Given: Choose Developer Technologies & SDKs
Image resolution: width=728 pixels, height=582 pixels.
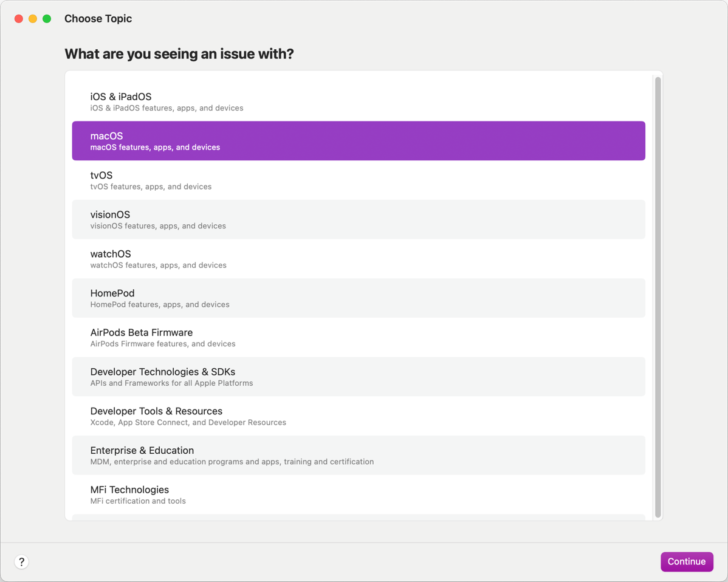Looking at the screenshot, I should tap(358, 377).
